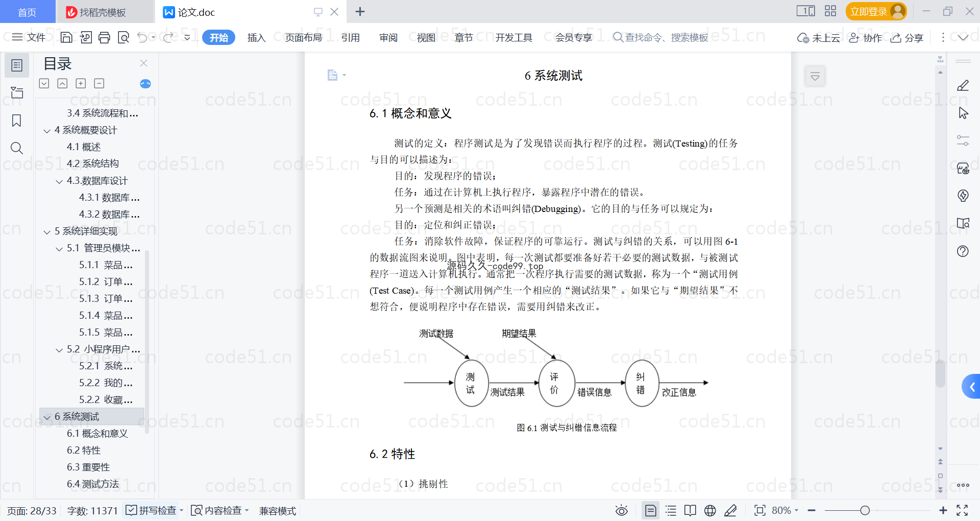The height and width of the screenshot is (521, 980).
Task: Click the document vertical scrollbar thumb
Action: click(940, 374)
